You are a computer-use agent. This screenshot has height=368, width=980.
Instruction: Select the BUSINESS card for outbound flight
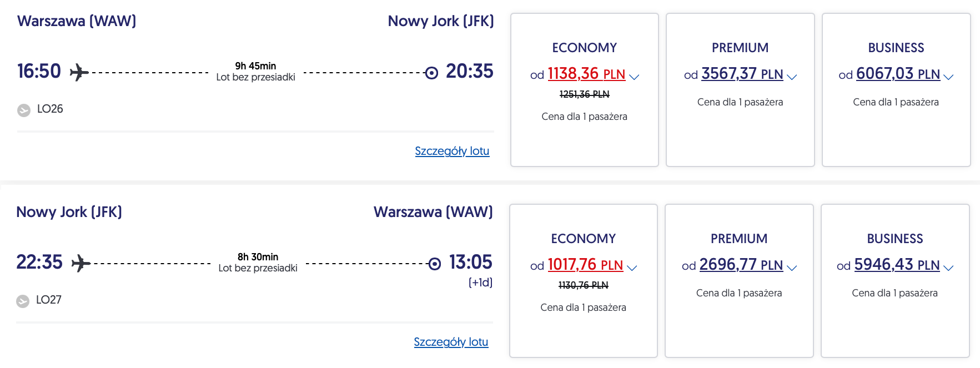click(x=896, y=133)
